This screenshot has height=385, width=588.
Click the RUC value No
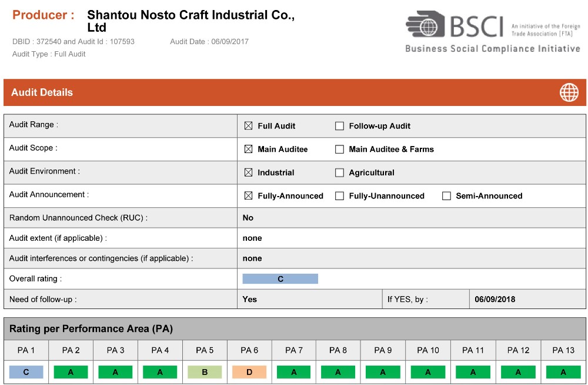(248, 218)
